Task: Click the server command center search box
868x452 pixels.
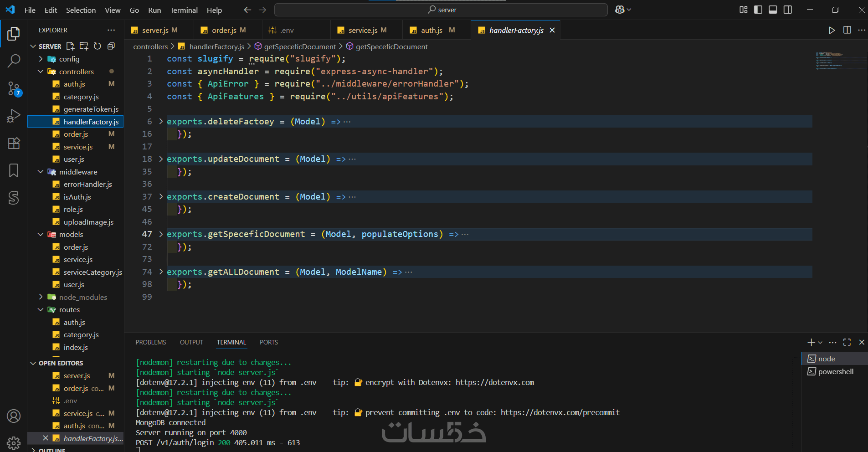Action: [x=441, y=10]
